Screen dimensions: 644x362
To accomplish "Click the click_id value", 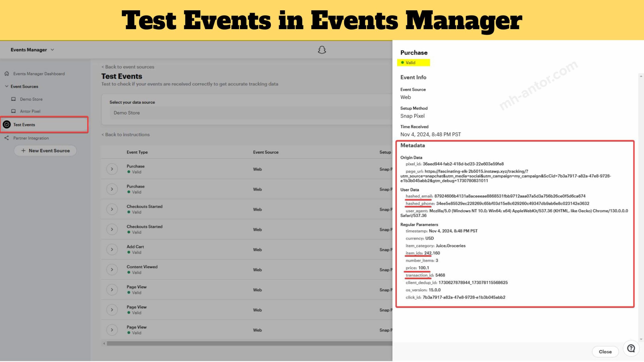I will tap(464, 297).
